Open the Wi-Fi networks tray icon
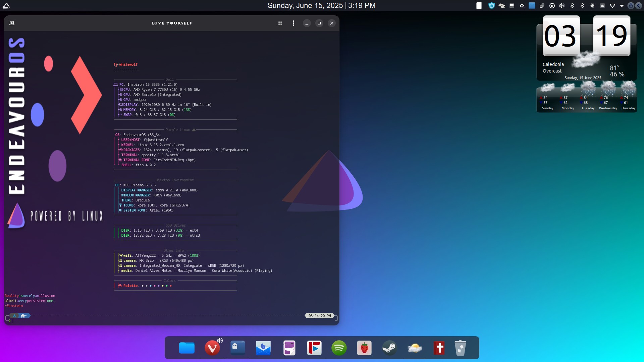 [612, 6]
